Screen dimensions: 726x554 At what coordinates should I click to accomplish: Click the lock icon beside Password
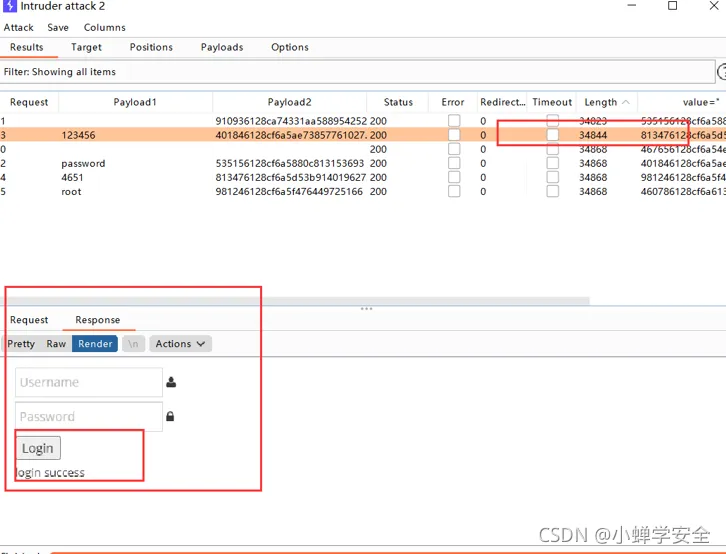(170, 416)
